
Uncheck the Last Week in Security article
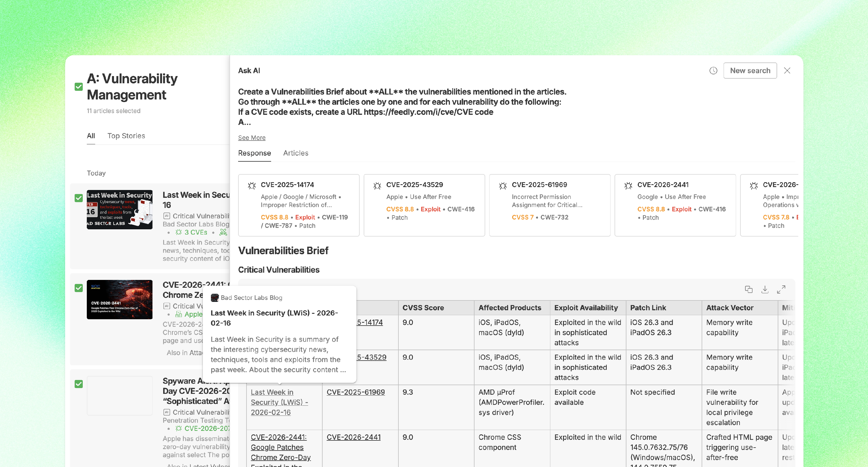click(x=78, y=198)
